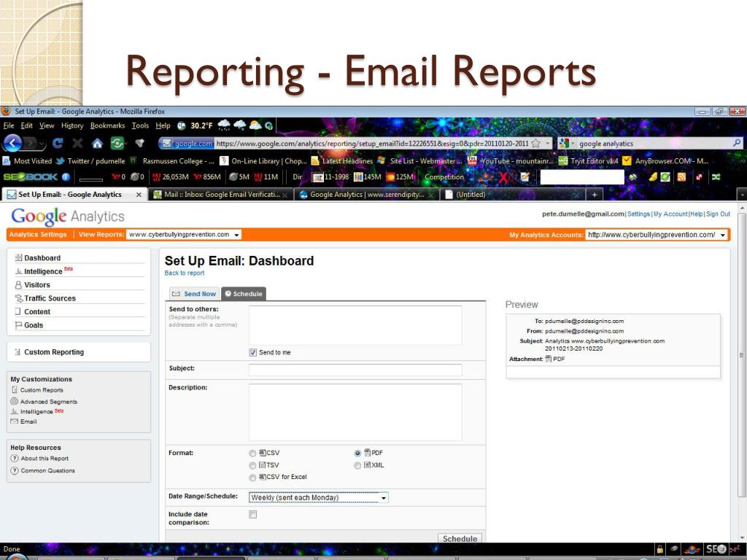Viewport: 747px width, 560px height.
Task: Switch to the Send Now tab
Action: click(x=194, y=294)
